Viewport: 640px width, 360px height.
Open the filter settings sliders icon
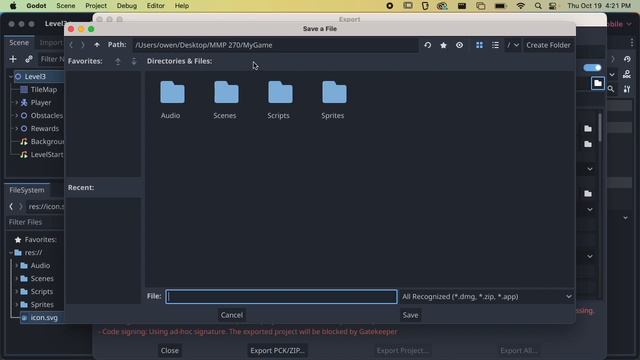click(x=627, y=89)
